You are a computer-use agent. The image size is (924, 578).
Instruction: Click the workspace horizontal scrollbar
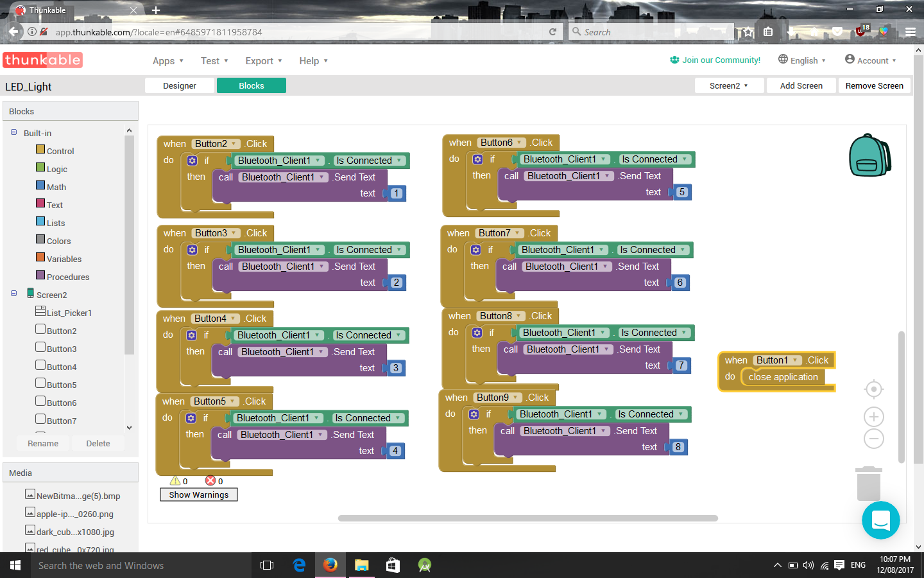click(x=527, y=518)
